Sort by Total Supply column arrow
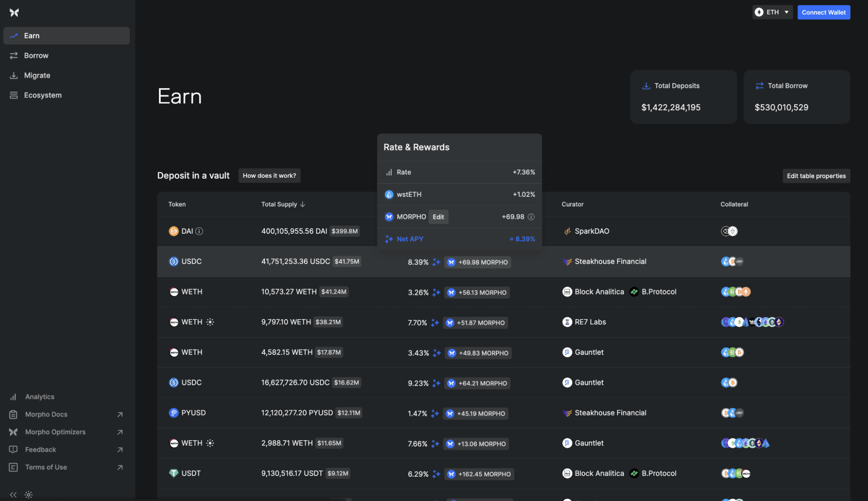 pyautogui.click(x=303, y=204)
